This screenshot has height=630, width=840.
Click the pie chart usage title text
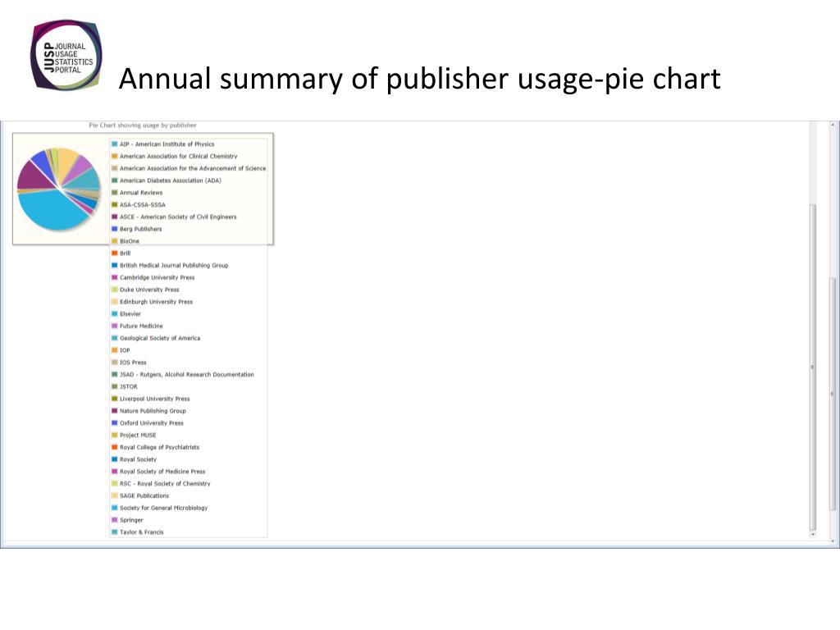(x=143, y=126)
